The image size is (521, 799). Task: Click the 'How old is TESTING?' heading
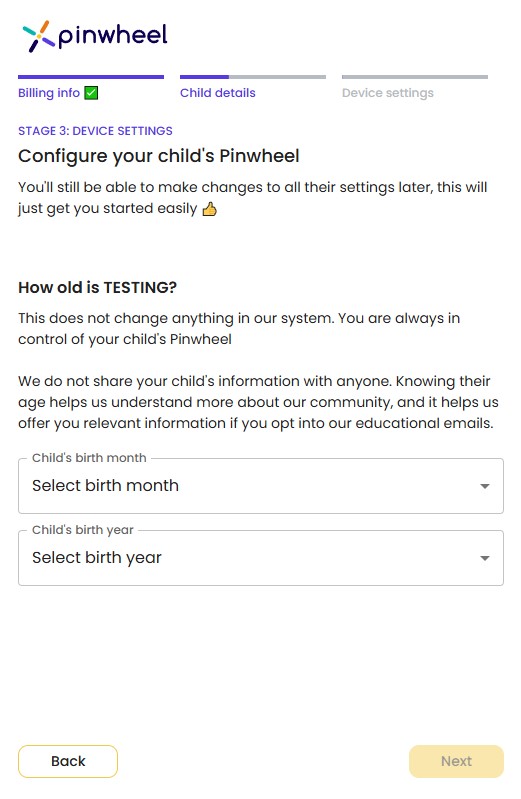[97, 288]
